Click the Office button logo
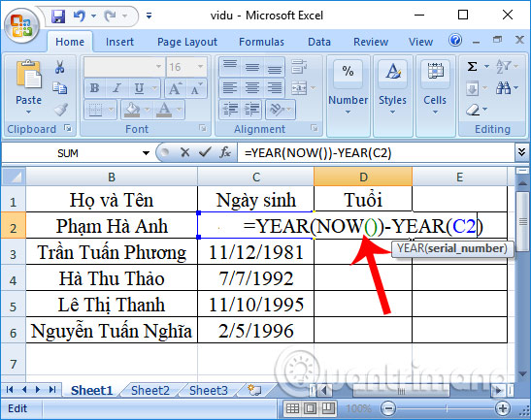Viewport: 531px width, 420px height. [21, 26]
